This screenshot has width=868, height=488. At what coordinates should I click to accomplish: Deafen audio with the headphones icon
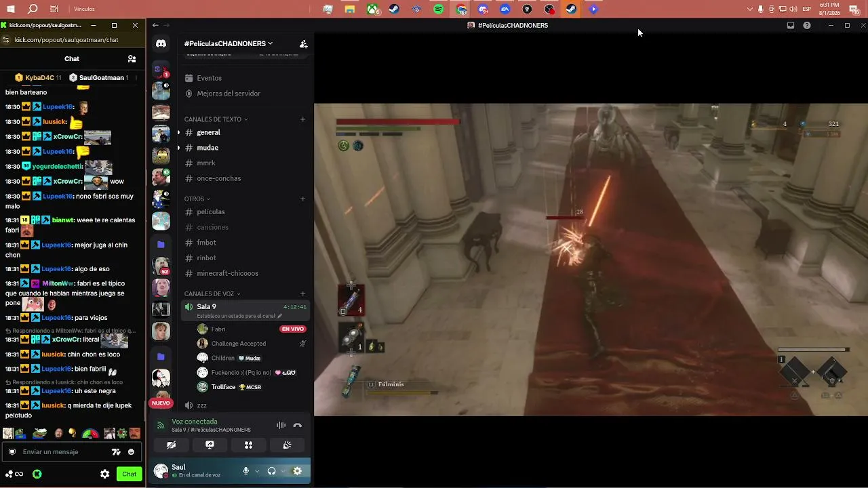pyautogui.click(x=271, y=471)
